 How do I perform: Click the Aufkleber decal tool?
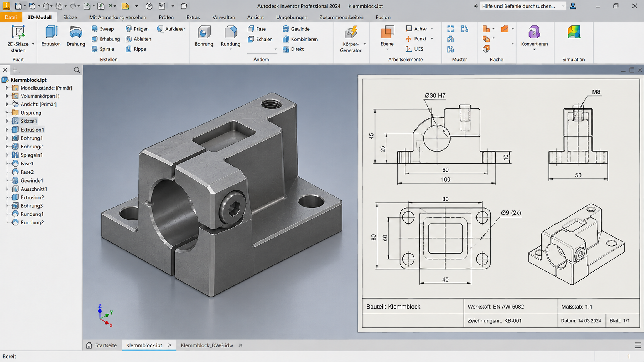171,29
